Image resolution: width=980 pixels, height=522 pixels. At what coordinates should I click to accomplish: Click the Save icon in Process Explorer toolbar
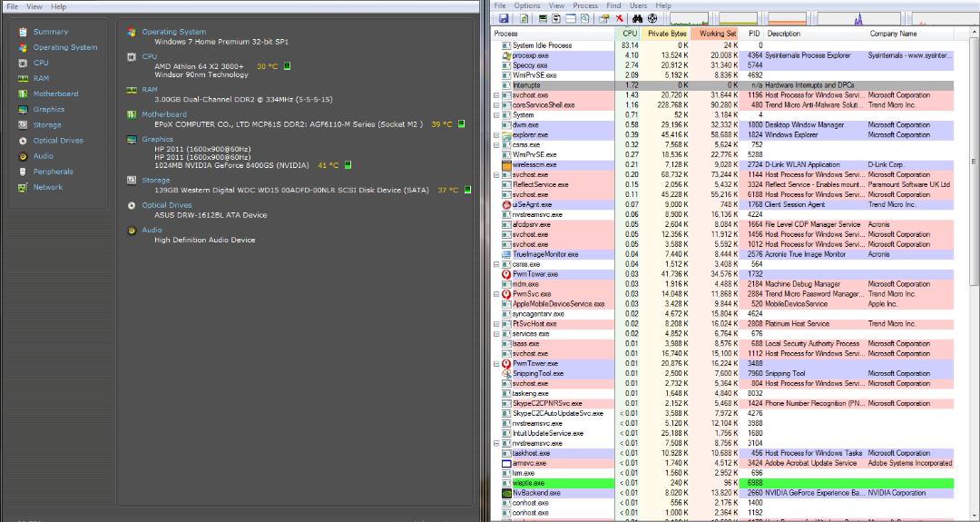coord(504,19)
